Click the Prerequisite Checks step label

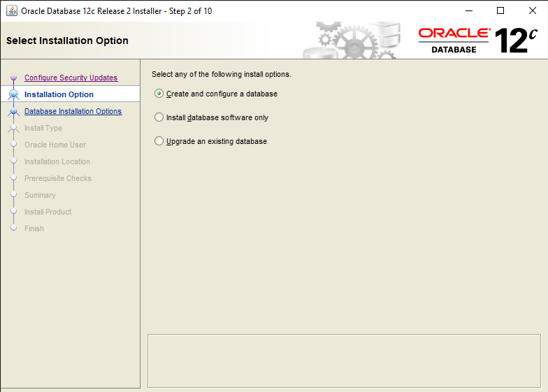(58, 178)
